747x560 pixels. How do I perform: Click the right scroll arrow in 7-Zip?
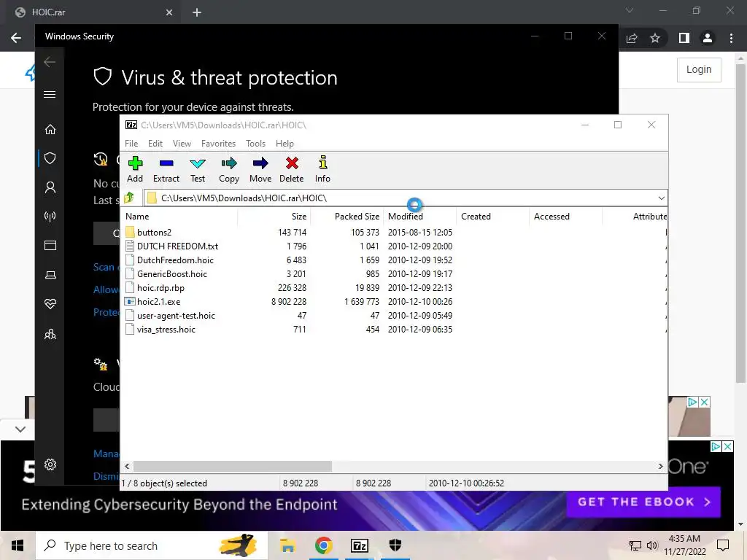[x=660, y=466]
